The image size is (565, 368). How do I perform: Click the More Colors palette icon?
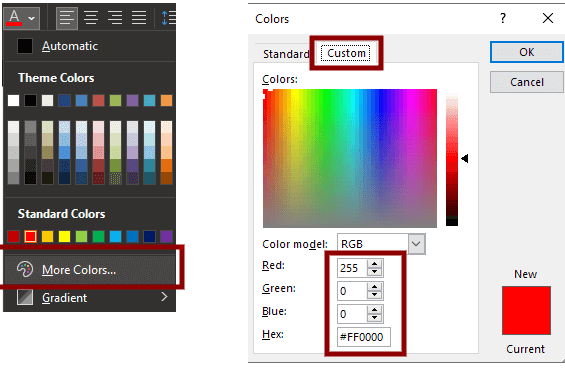25,269
